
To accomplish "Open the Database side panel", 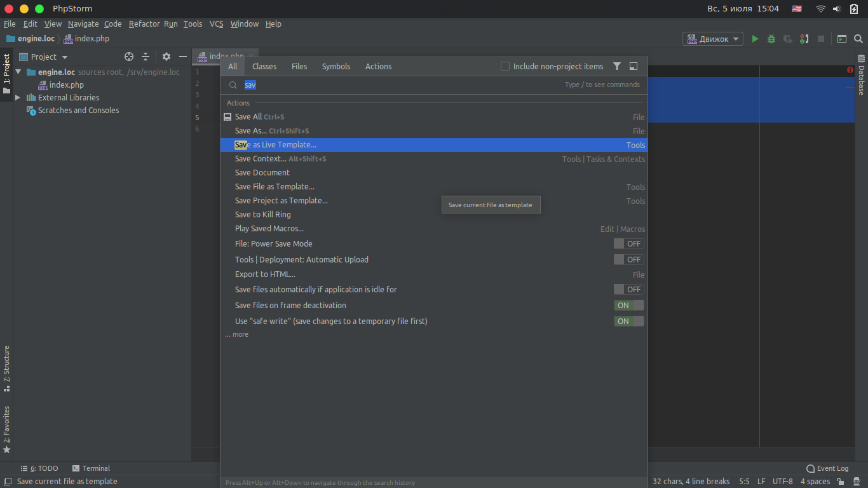I will [x=862, y=76].
